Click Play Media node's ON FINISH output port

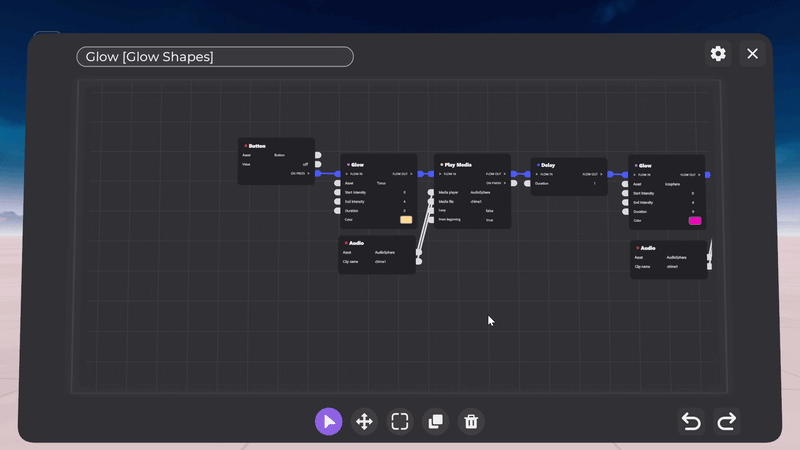click(x=514, y=183)
